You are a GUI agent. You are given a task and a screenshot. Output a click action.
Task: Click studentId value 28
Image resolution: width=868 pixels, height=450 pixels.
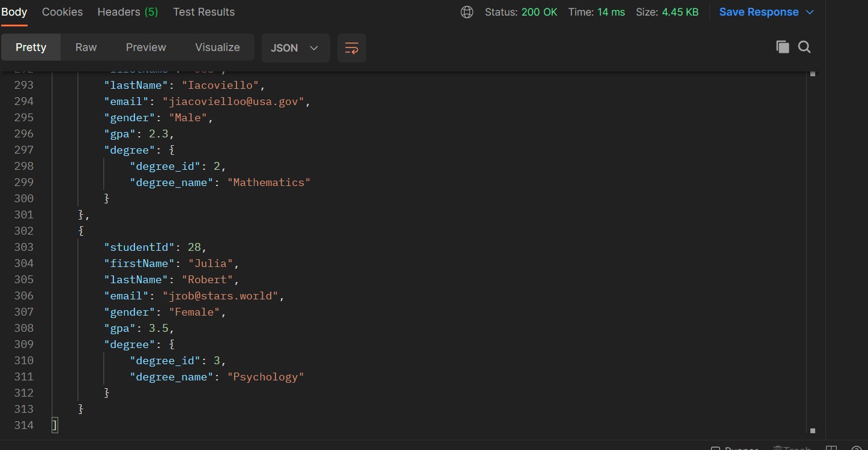[x=194, y=247]
